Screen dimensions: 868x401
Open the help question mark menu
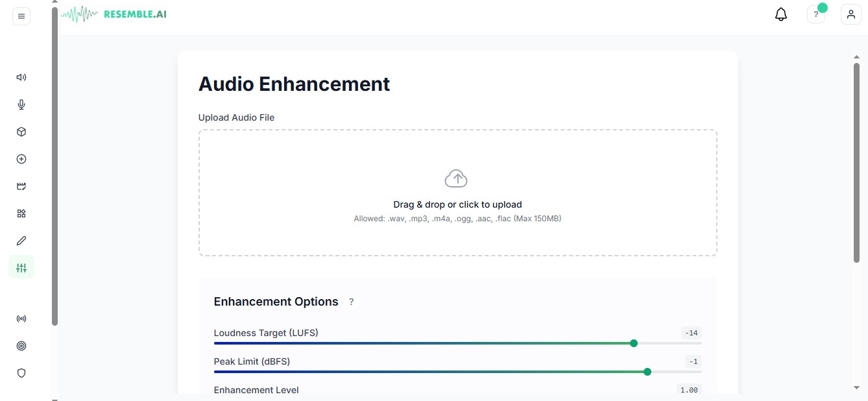click(816, 14)
